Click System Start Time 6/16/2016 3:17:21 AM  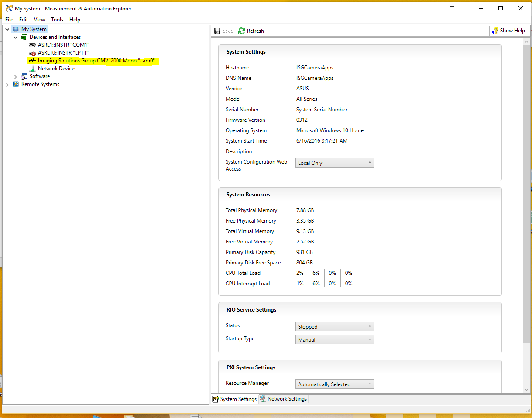[322, 141]
